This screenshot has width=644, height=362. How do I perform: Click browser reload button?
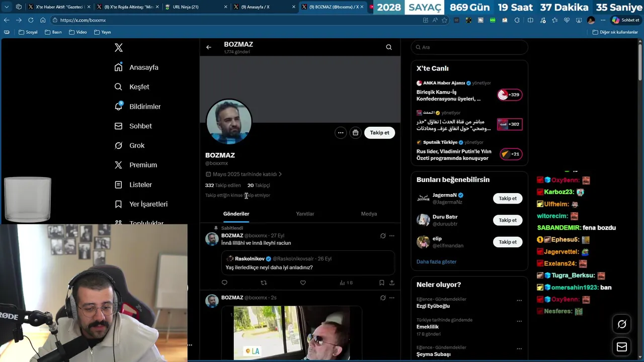[31, 20]
